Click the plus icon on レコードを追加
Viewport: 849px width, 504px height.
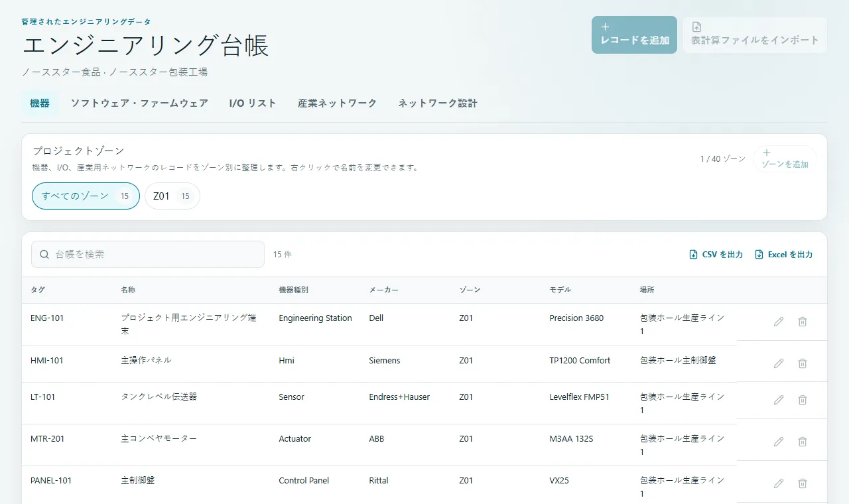click(605, 27)
